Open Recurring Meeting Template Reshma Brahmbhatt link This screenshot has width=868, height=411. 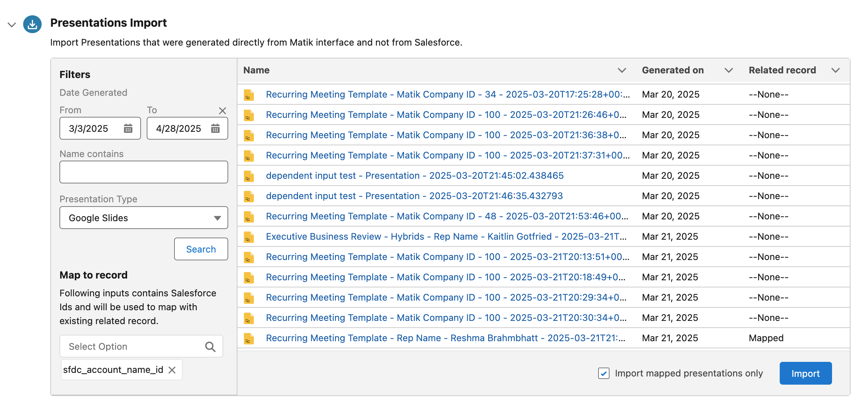pyautogui.click(x=446, y=338)
